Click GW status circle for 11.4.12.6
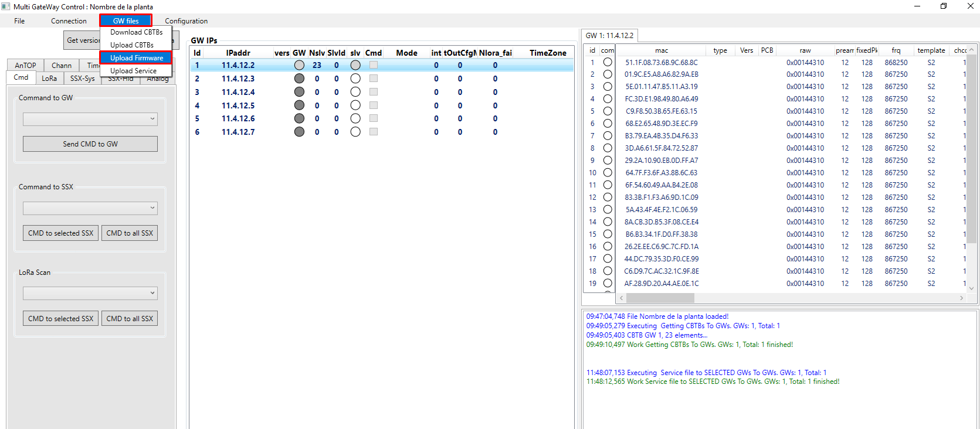This screenshot has height=429, width=980. [x=299, y=118]
